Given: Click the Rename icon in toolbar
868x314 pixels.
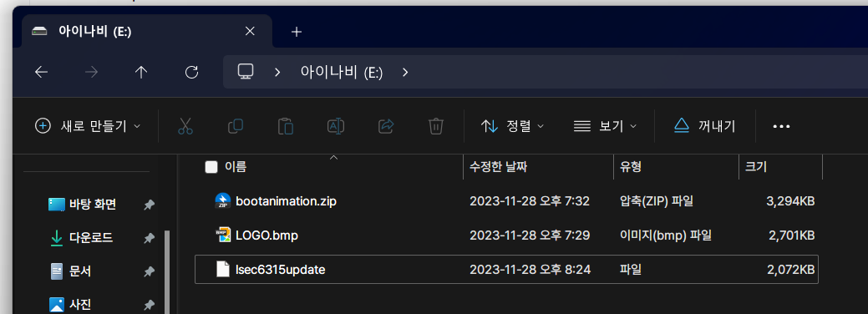Looking at the screenshot, I should (336, 126).
